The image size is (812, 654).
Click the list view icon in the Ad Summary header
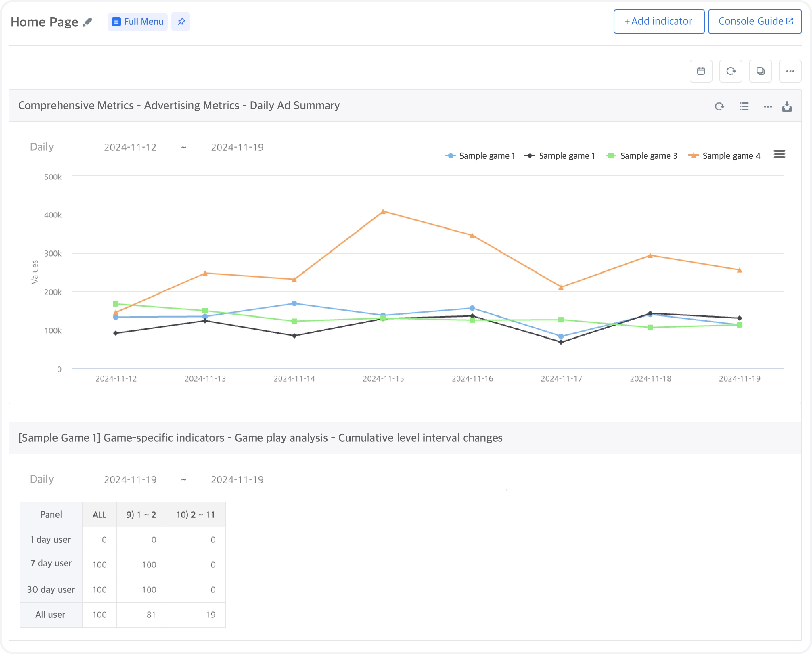tap(744, 107)
